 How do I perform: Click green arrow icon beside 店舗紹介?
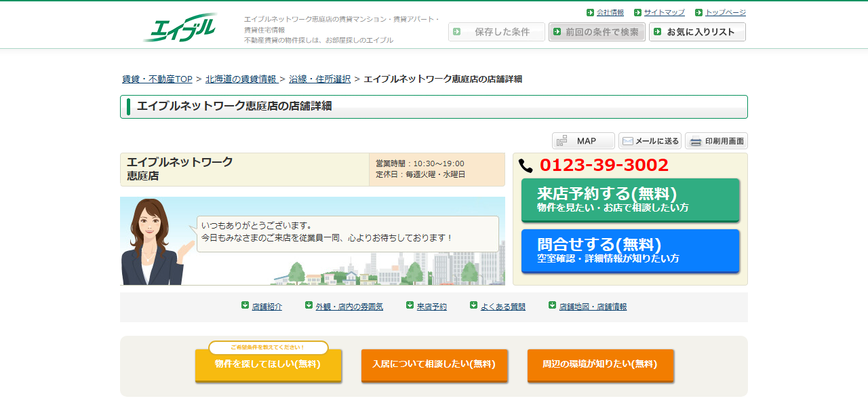[245, 305]
